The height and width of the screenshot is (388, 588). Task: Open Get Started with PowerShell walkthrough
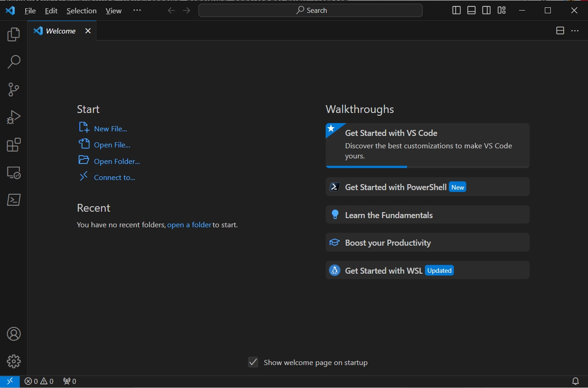[428, 187]
